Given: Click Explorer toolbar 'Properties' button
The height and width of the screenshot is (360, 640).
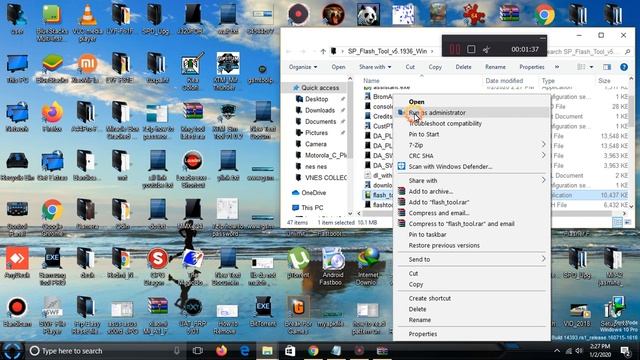Looking at the screenshot, I should tap(531, 67).
